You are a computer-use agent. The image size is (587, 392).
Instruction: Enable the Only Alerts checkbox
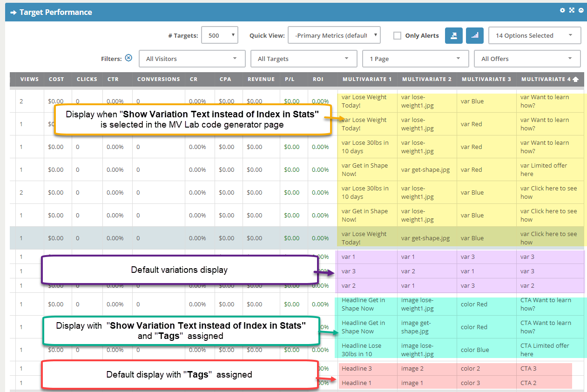[398, 35]
